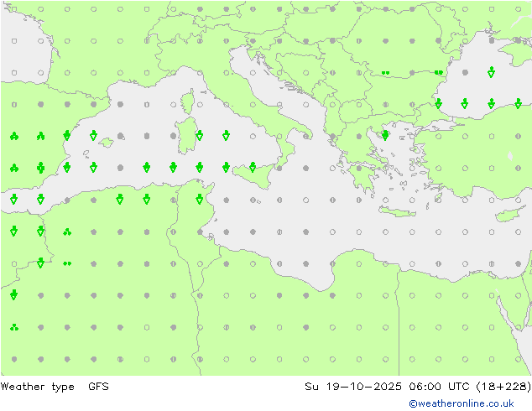Click the 'GFS' model label
This screenshot has height=411, width=532.
(x=98, y=386)
